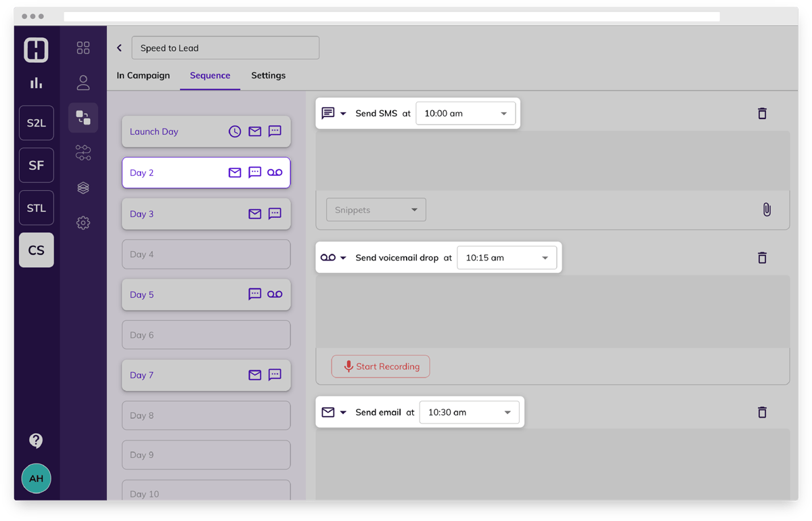Switch to the Settings tab
The image size is (812, 521).
[x=268, y=76]
